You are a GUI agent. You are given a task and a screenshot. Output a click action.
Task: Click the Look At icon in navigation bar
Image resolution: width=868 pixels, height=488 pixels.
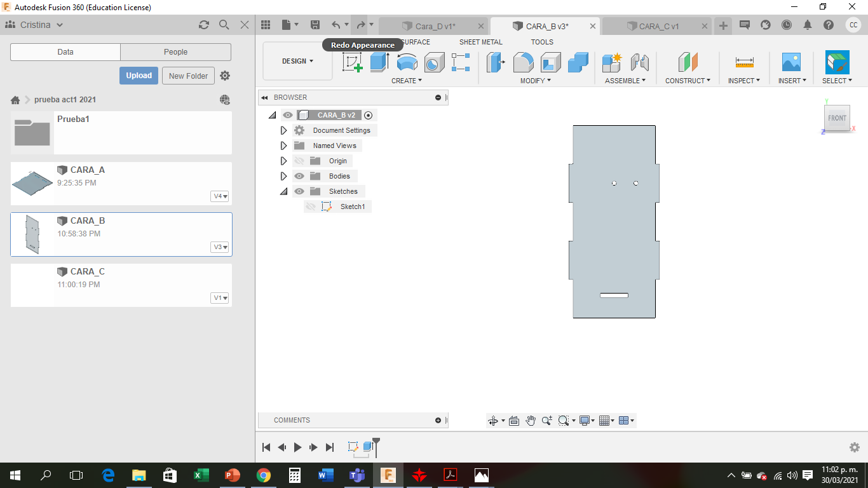coord(514,421)
